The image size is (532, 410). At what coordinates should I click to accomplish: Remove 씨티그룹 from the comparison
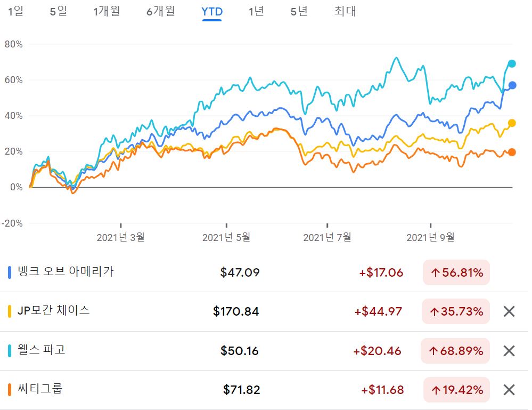click(x=509, y=390)
